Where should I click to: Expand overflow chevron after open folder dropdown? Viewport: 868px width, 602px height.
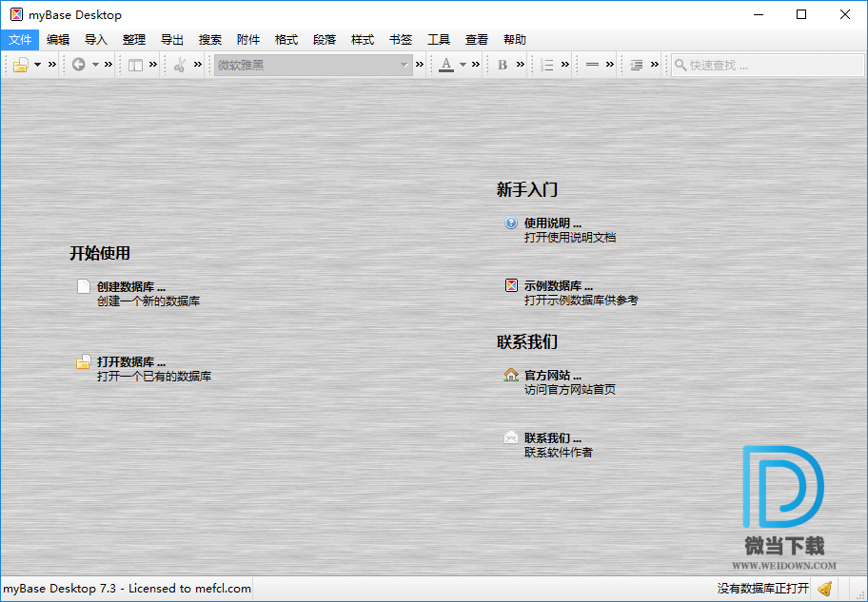pos(52,64)
